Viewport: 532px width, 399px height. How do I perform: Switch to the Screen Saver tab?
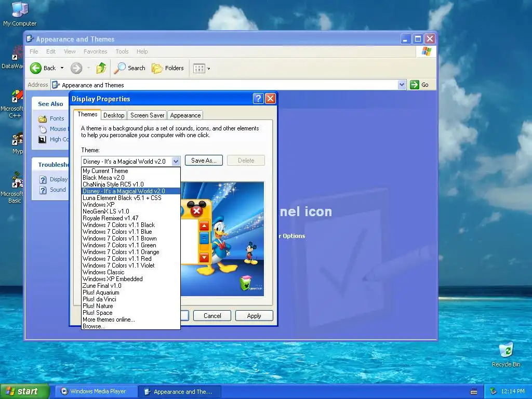point(147,115)
